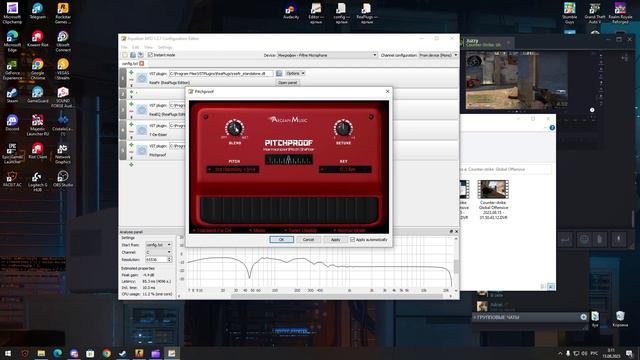The image size is (640, 360).
Task: Open Stumble Guys desktop shortcut
Action: [x=569, y=13]
